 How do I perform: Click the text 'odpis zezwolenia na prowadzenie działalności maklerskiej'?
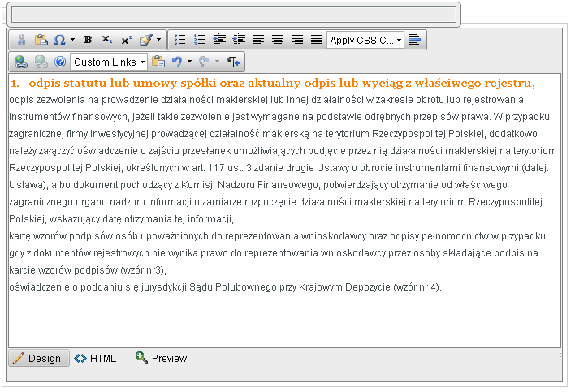(x=139, y=100)
